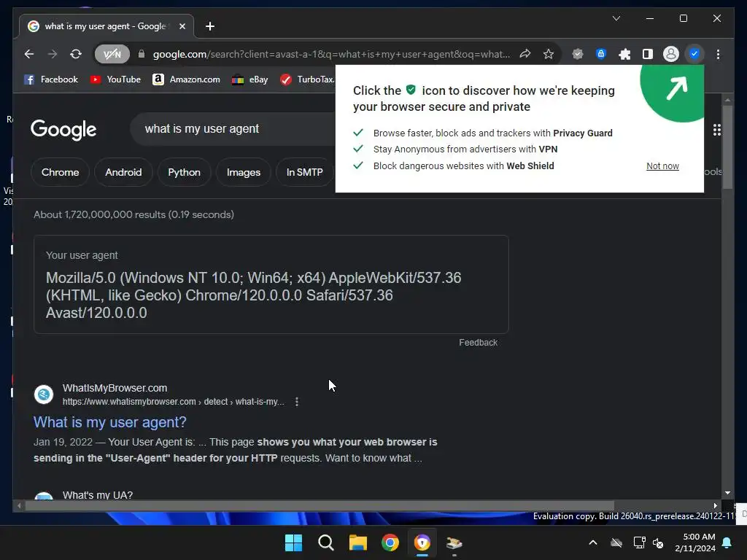This screenshot has width=747, height=560.
Task: Open the clock showing 5:00 AM
Action: point(695,542)
